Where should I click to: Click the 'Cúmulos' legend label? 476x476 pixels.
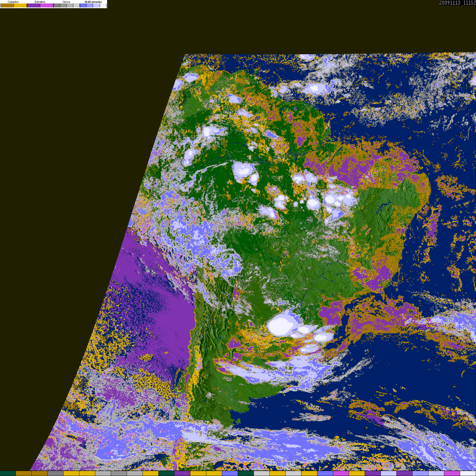point(13,2)
